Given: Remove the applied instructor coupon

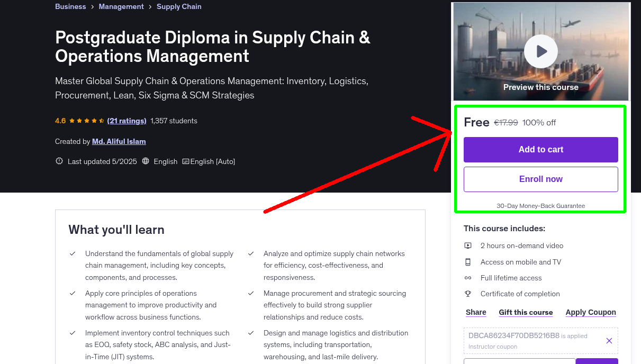Looking at the screenshot, I should point(609,341).
